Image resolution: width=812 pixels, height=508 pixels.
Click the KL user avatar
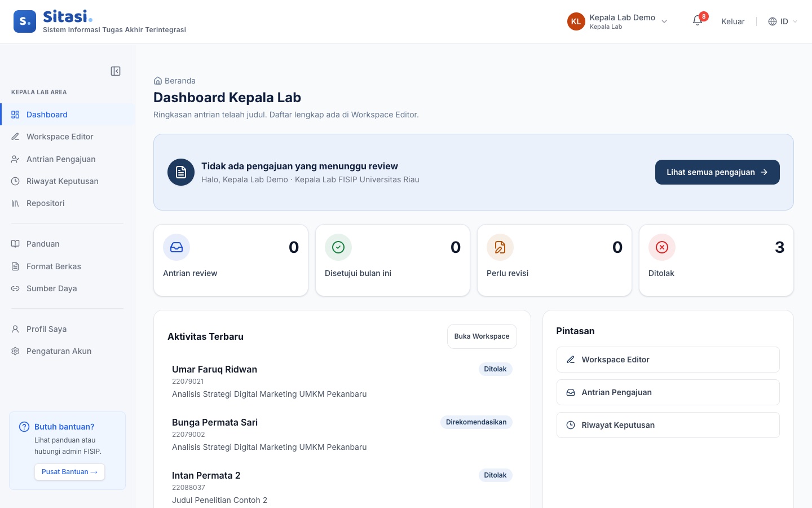576,21
